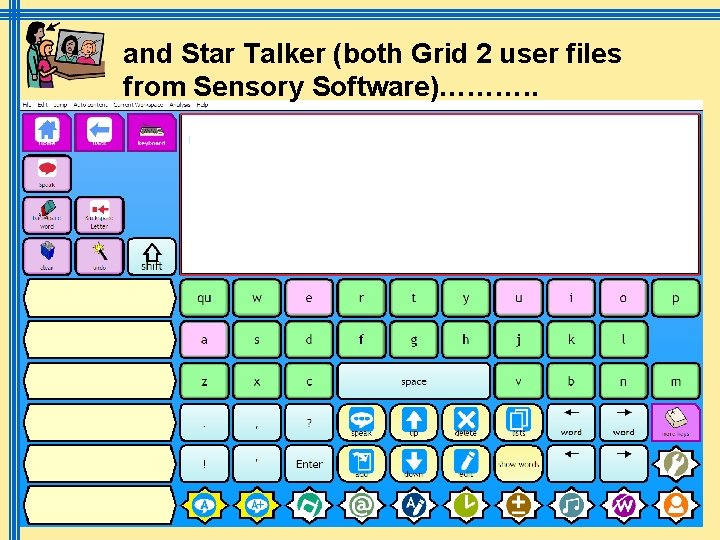Viewport: 720px width, 540px height.
Task: Tap the apostrophe key beside Enter
Action: click(x=257, y=464)
